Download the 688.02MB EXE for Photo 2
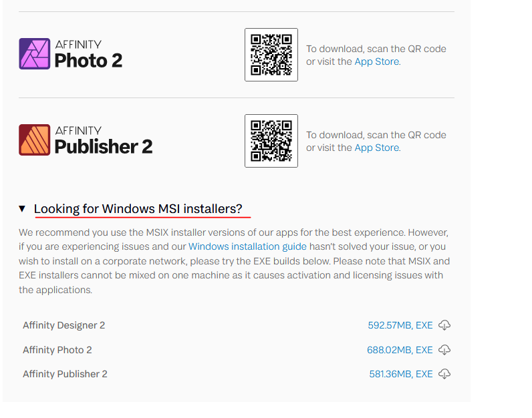The image size is (532, 418). pos(400,349)
